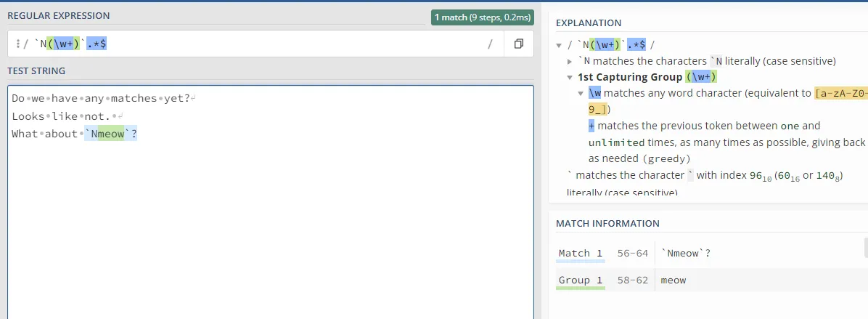
Task: Collapse the '\w matches any word character' node
Action: coord(581,94)
